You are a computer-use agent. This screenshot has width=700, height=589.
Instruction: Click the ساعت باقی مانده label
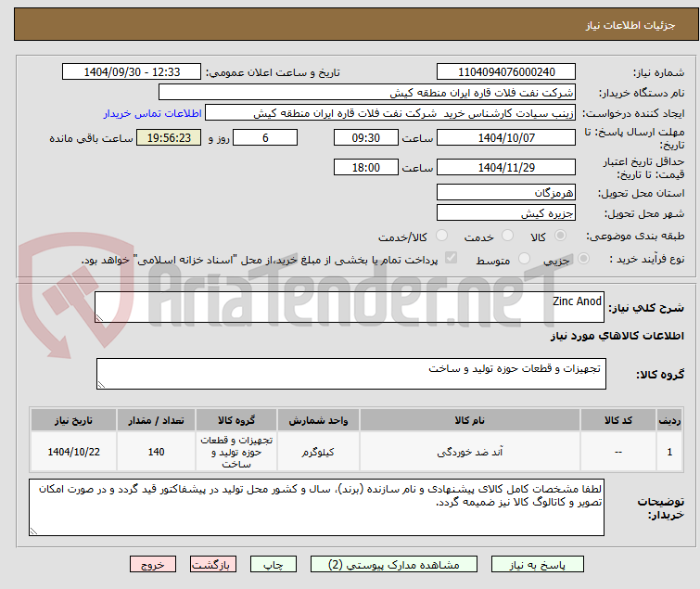coord(91,138)
